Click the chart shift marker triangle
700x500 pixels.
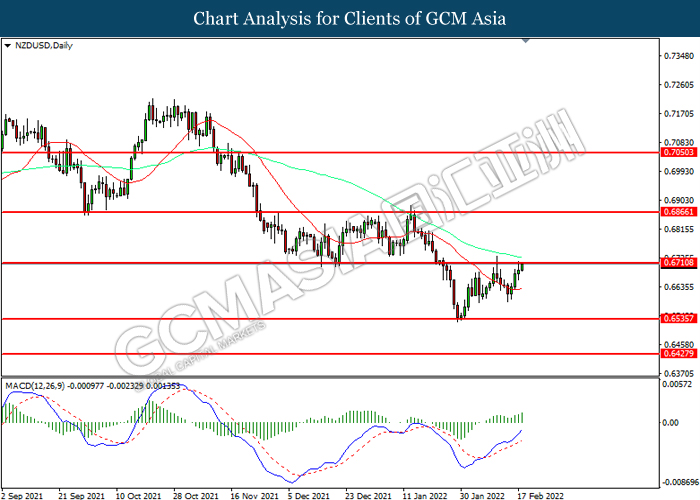click(x=526, y=41)
